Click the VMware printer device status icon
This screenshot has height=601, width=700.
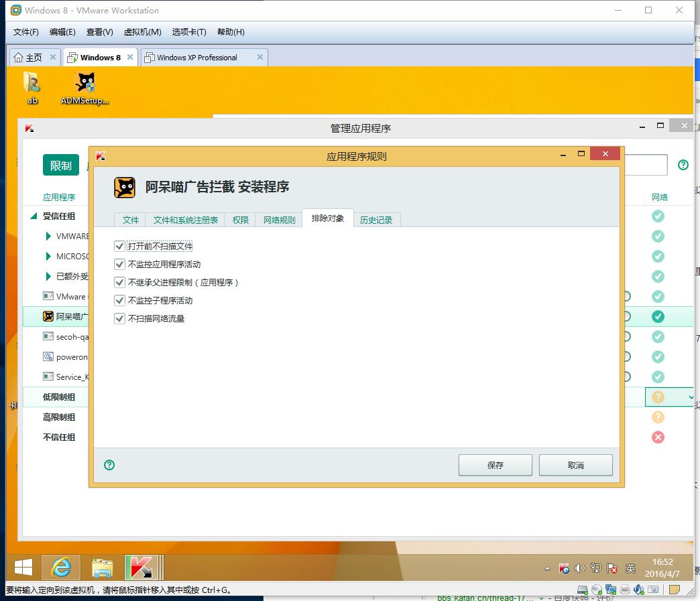[x=625, y=590]
